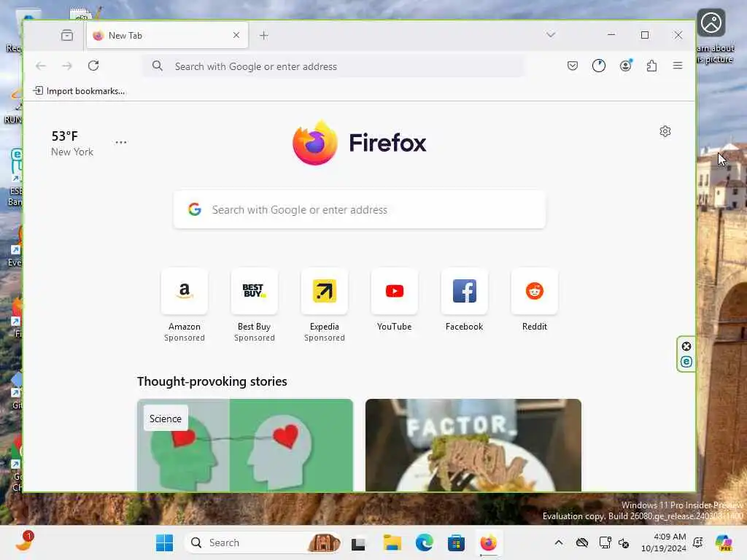Open the Extensions puzzle icon
This screenshot has width=747, height=560.
click(651, 66)
